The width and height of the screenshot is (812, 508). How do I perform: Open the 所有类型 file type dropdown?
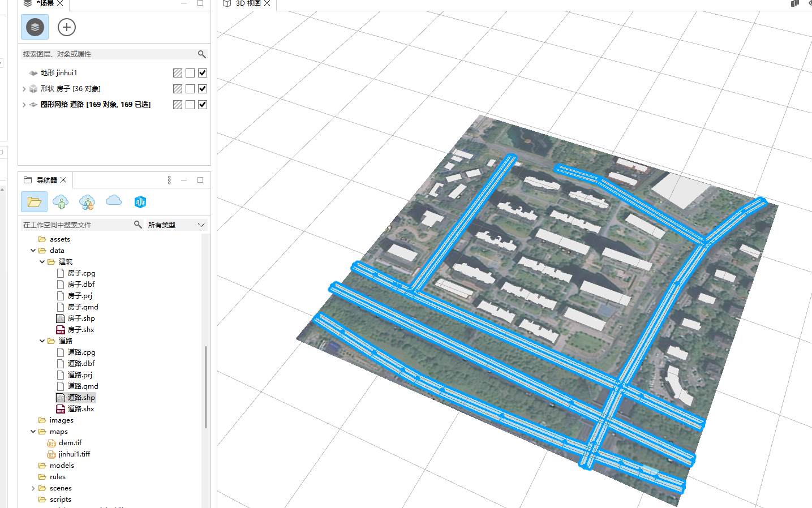pyautogui.click(x=176, y=225)
